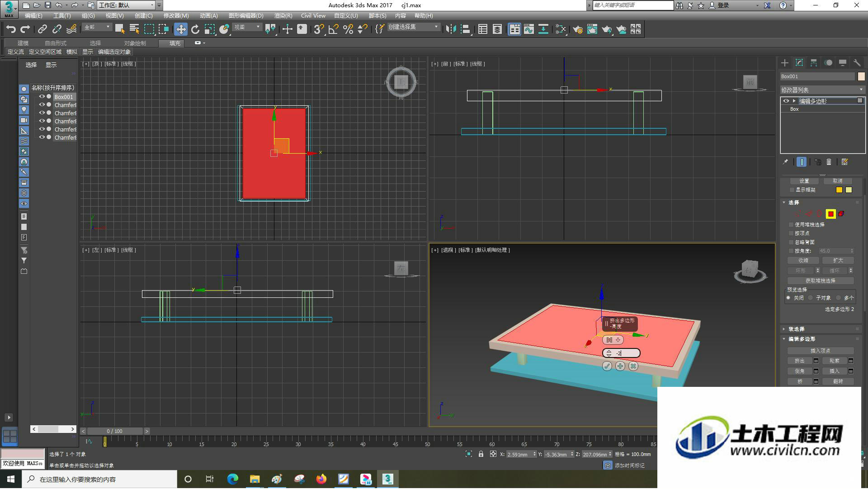The width and height of the screenshot is (868, 489).
Task: Click the Remove Modifier trash icon
Action: point(829,162)
